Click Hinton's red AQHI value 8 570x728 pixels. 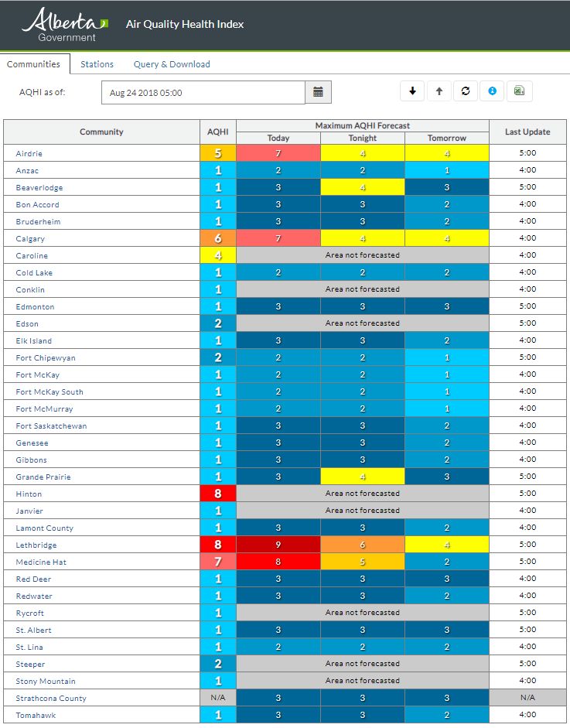coord(218,494)
